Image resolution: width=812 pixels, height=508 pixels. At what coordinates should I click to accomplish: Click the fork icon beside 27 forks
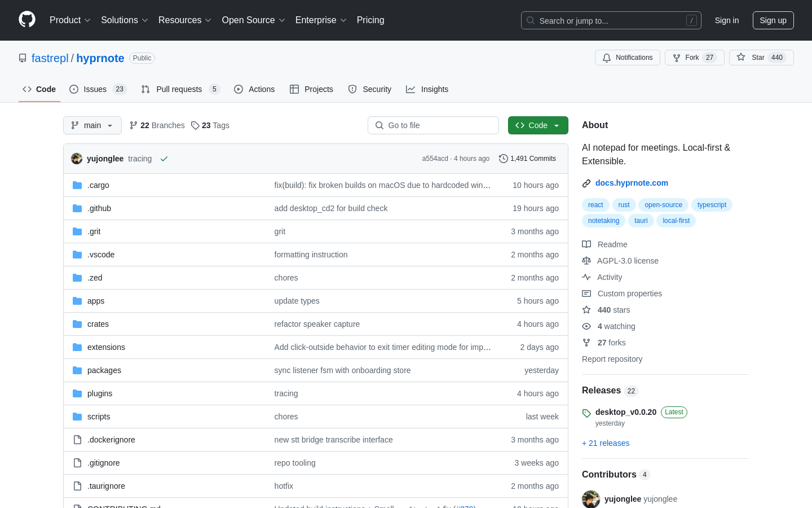(586, 343)
